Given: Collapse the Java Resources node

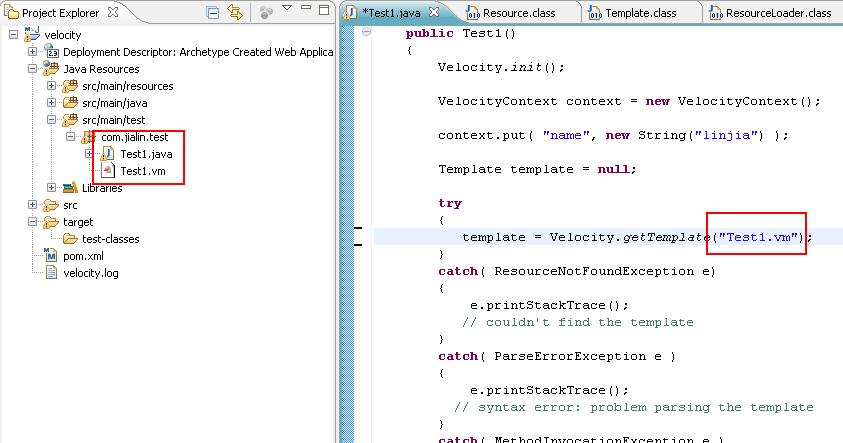Looking at the screenshot, I should [32, 69].
